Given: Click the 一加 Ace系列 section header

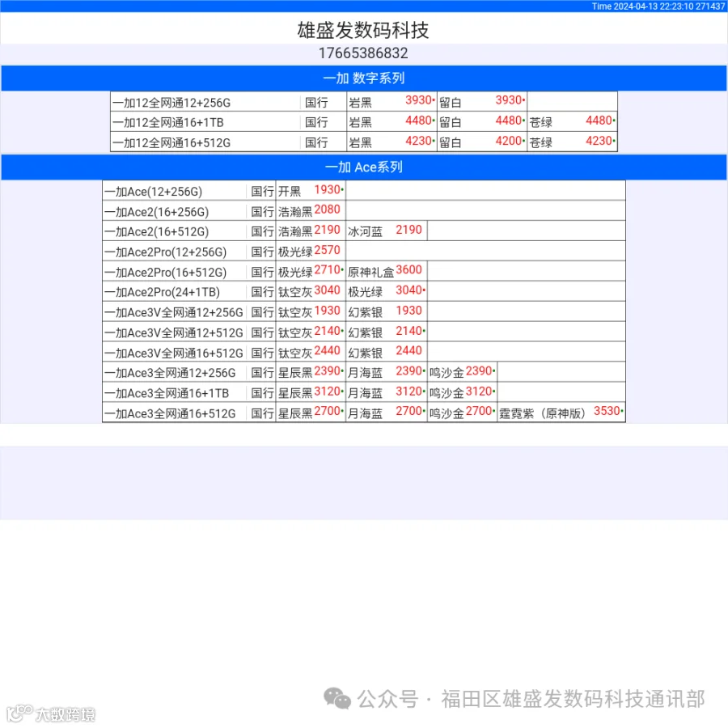Looking at the screenshot, I should tap(364, 167).
